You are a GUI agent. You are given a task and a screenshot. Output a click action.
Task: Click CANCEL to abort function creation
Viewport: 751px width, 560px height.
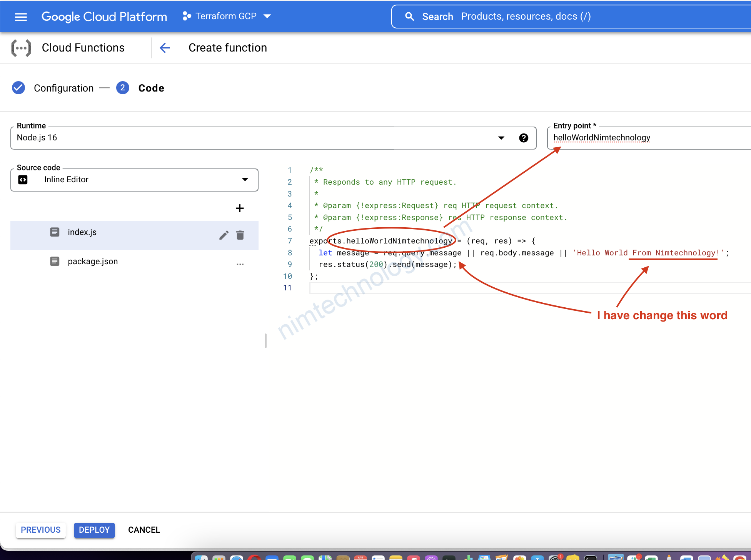(x=144, y=530)
